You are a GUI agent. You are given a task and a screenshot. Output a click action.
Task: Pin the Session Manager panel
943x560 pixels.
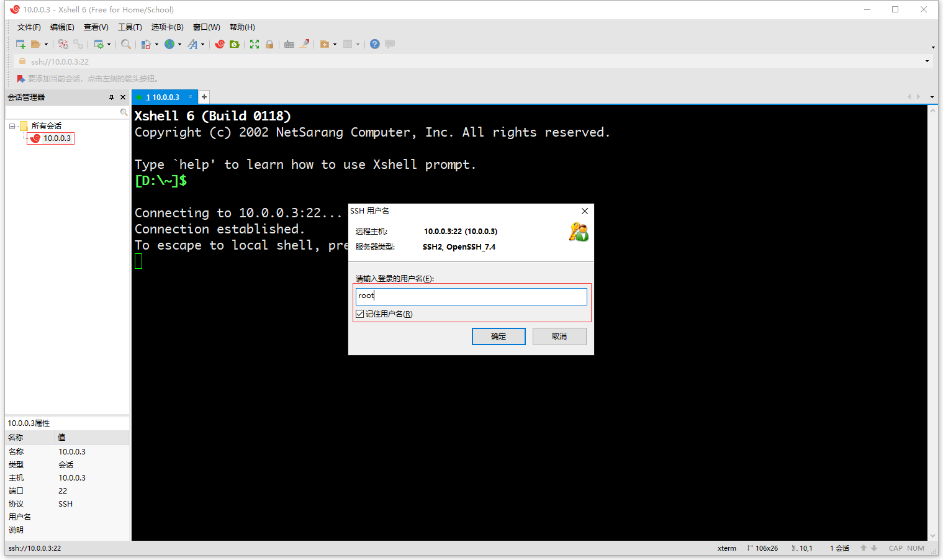pyautogui.click(x=111, y=97)
